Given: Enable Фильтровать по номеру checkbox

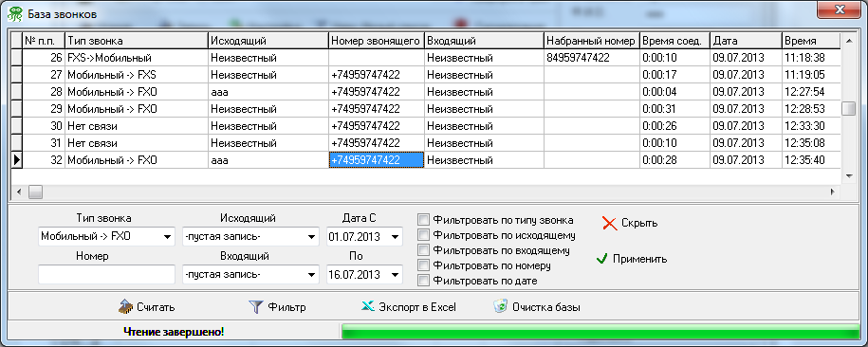Looking at the screenshot, I should click(423, 265).
